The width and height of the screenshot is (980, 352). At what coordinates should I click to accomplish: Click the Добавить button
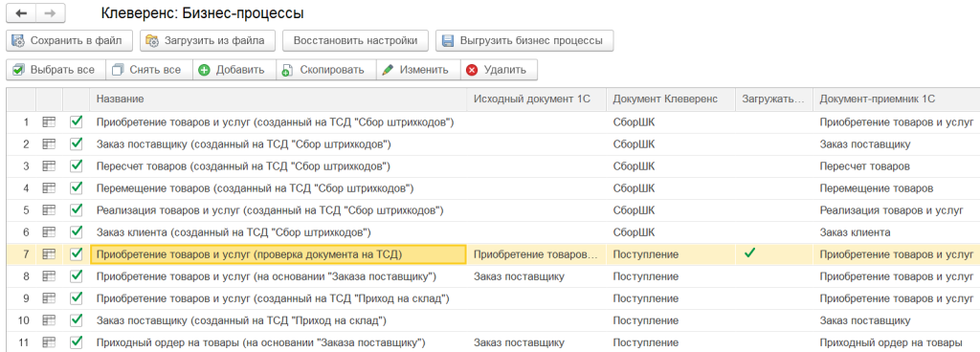(x=234, y=70)
